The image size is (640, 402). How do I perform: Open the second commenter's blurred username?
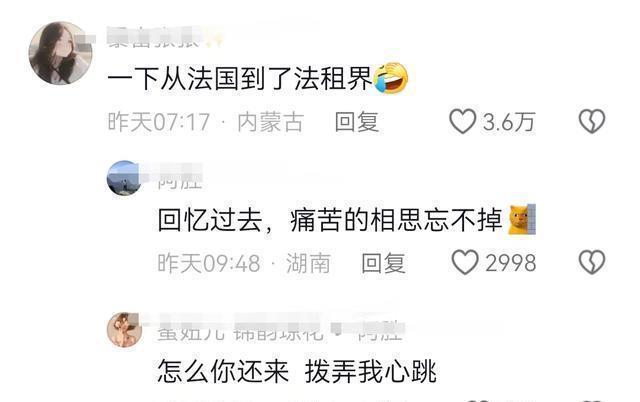(180, 177)
